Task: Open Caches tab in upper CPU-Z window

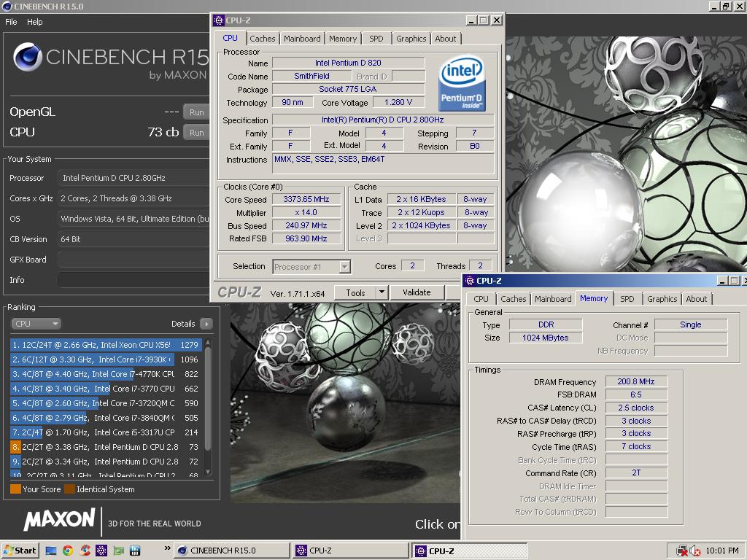Action: (x=262, y=39)
